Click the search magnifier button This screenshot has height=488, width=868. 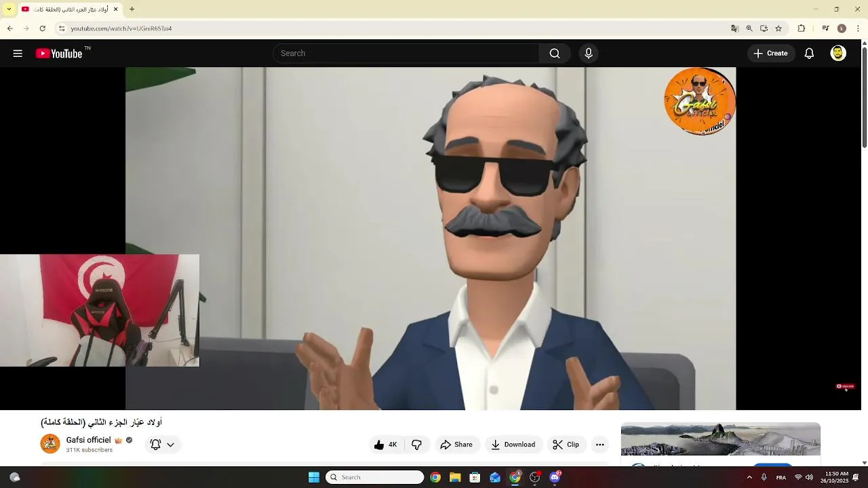pos(555,54)
